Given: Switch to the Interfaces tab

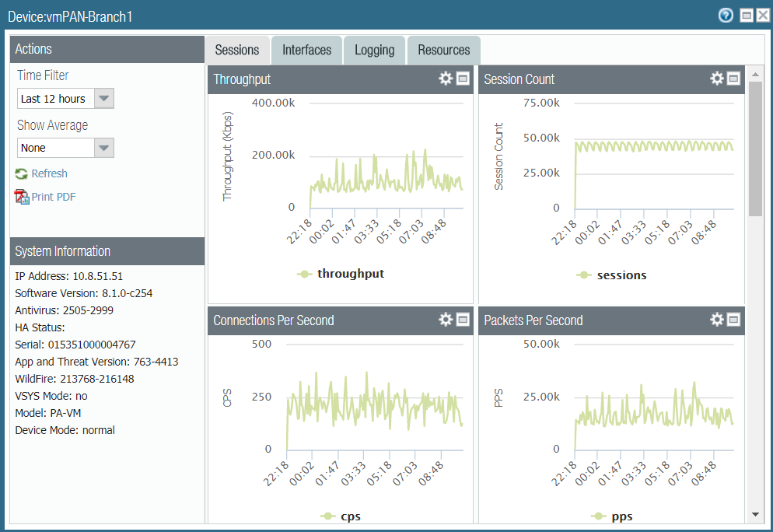Looking at the screenshot, I should [x=306, y=51].
